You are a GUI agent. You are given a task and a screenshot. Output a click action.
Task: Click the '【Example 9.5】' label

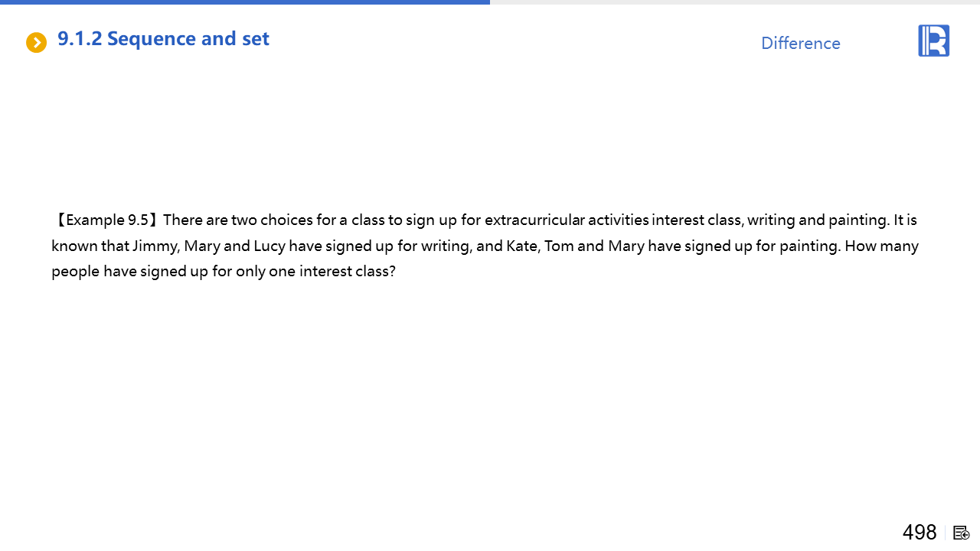[106, 220]
